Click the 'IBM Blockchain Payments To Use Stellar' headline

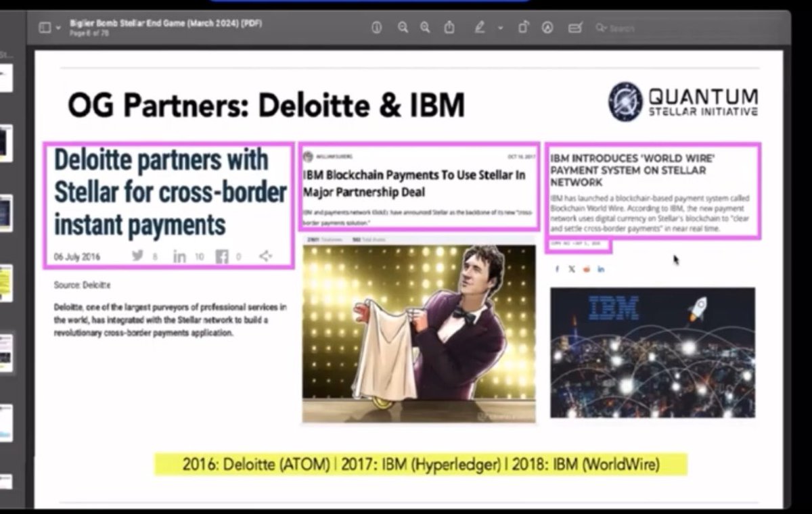click(414, 184)
